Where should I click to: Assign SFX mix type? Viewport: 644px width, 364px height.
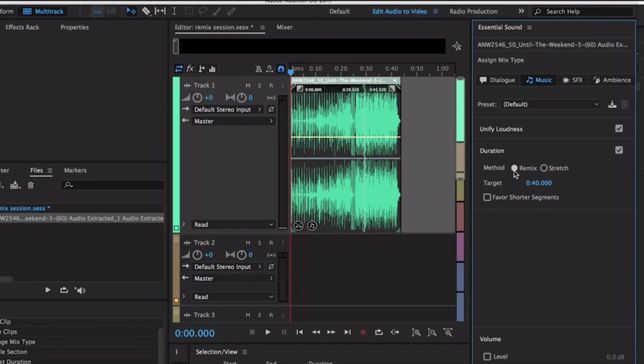coord(573,80)
